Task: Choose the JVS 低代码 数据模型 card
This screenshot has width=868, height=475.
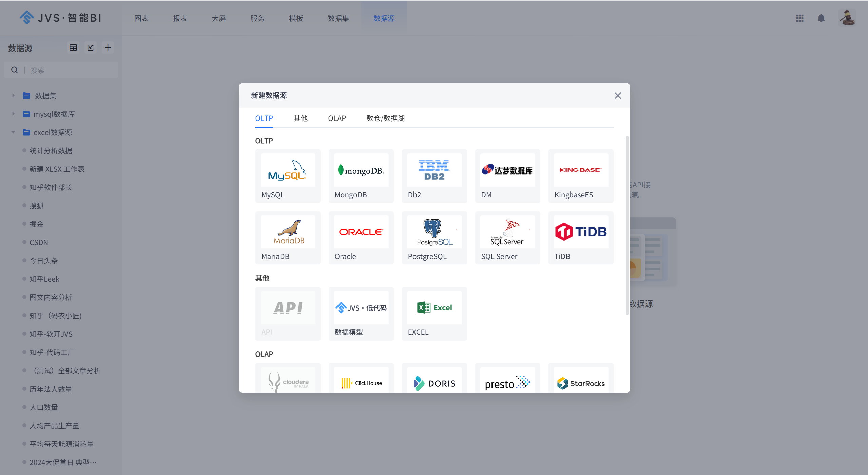Action: click(x=361, y=313)
